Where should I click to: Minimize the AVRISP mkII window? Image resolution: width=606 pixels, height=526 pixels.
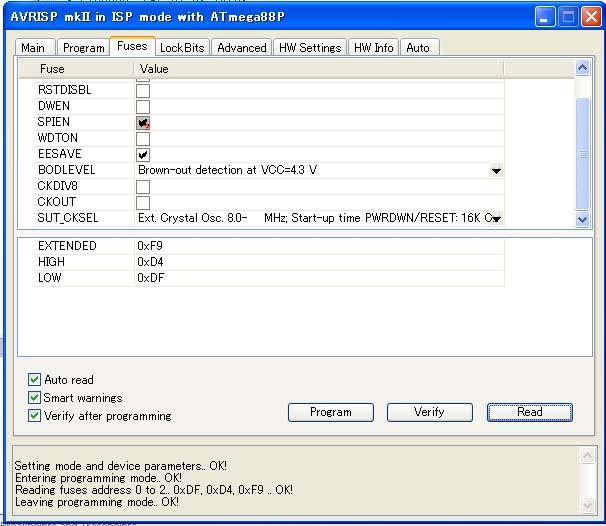pyautogui.click(x=545, y=17)
